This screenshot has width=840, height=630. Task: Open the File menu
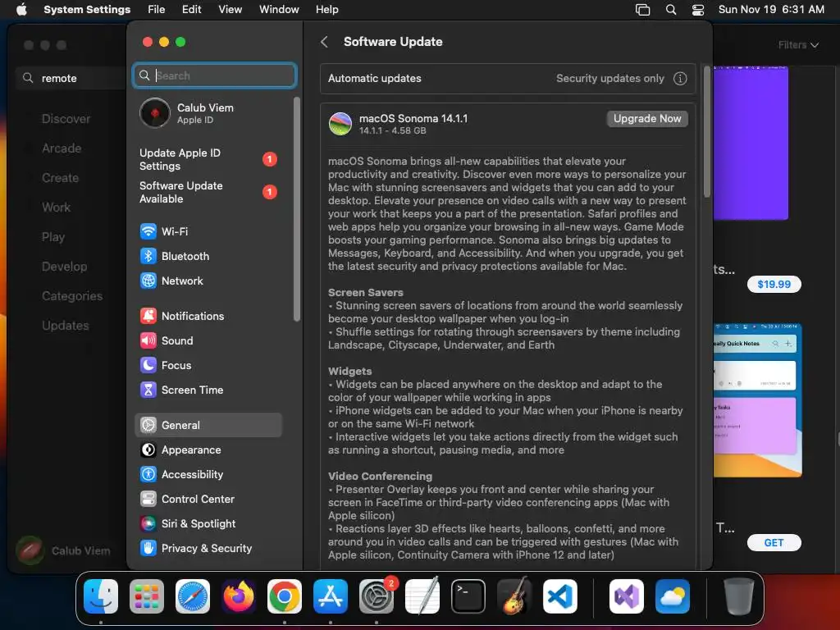click(x=157, y=10)
